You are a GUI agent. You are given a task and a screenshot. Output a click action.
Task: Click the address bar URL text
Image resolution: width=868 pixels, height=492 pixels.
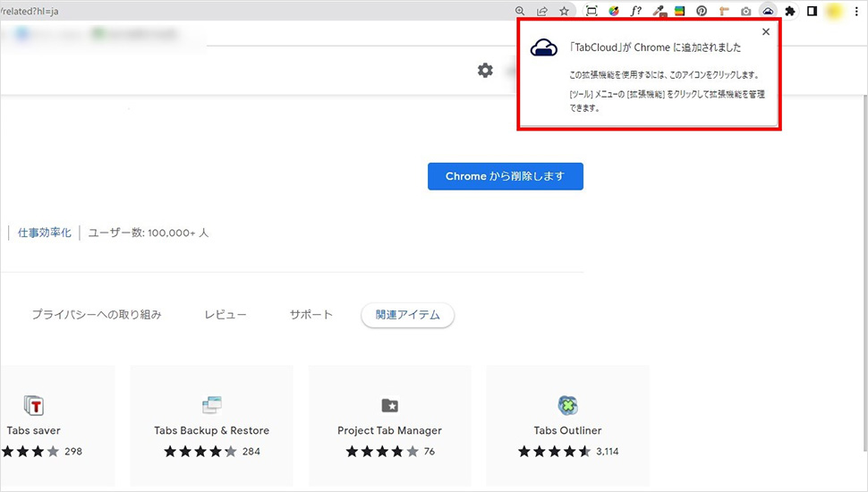[x=30, y=11]
